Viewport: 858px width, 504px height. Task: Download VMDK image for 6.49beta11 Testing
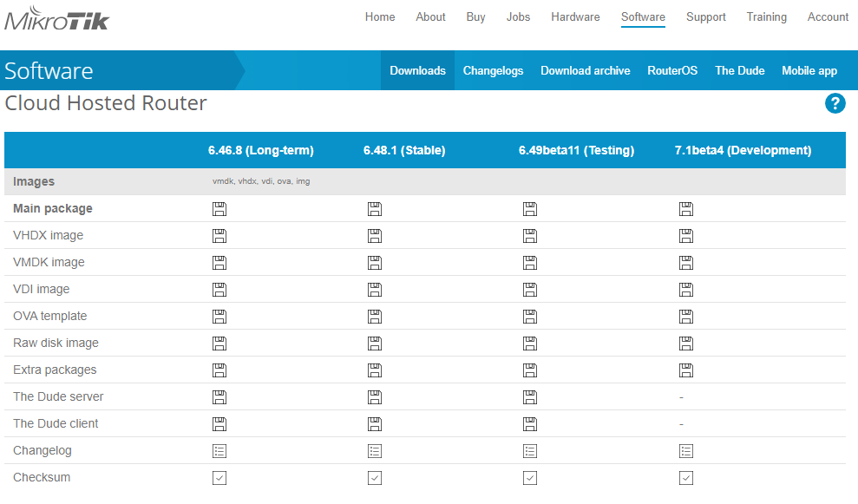pos(530,262)
